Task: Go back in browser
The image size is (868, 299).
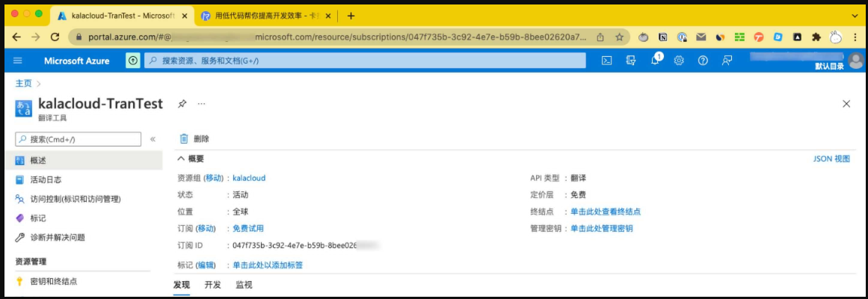Action: (x=16, y=37)
